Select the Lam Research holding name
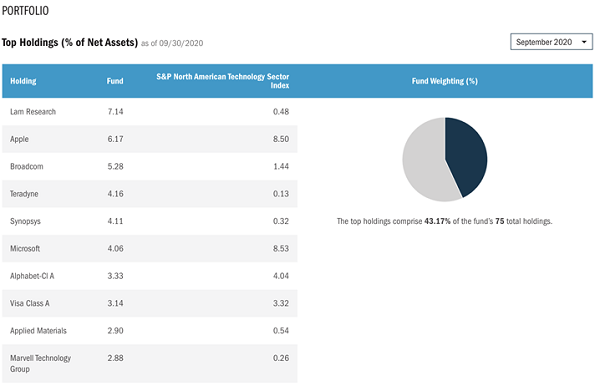Image resolution: width=600 pixels, height=386 pixels. click(x=33, y=112)
